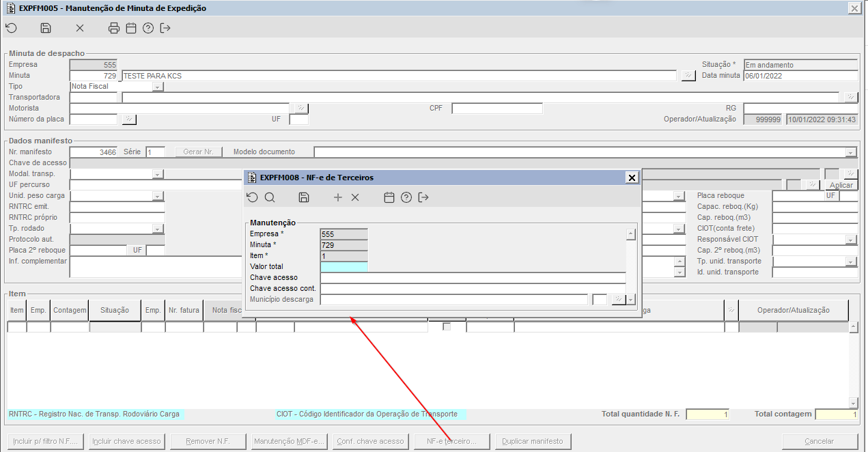Click the Incluir p/ filtro N.F. button
The width and height of the screenshot is (868, 452).
click(x=46, y=441)
